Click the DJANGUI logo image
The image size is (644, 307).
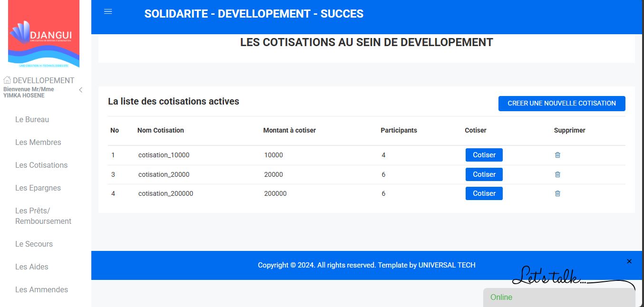pyautogui.click(x=44, y=34)
